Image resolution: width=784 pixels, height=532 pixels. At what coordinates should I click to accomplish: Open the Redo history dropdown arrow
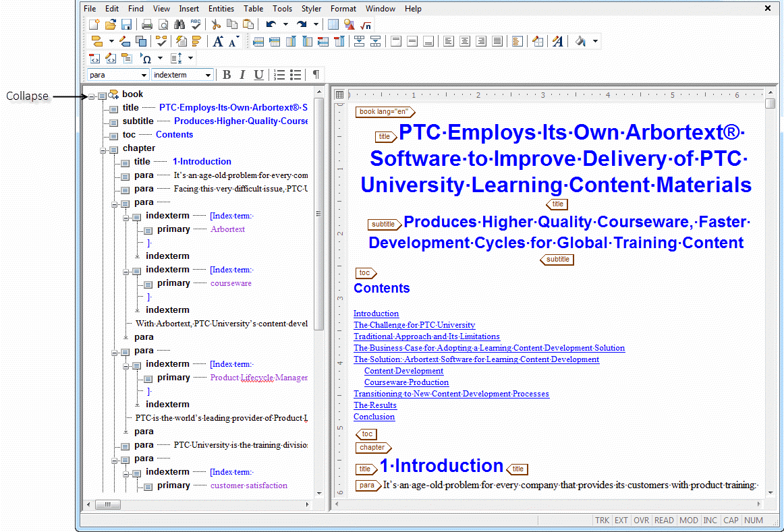tap(316, 24)
